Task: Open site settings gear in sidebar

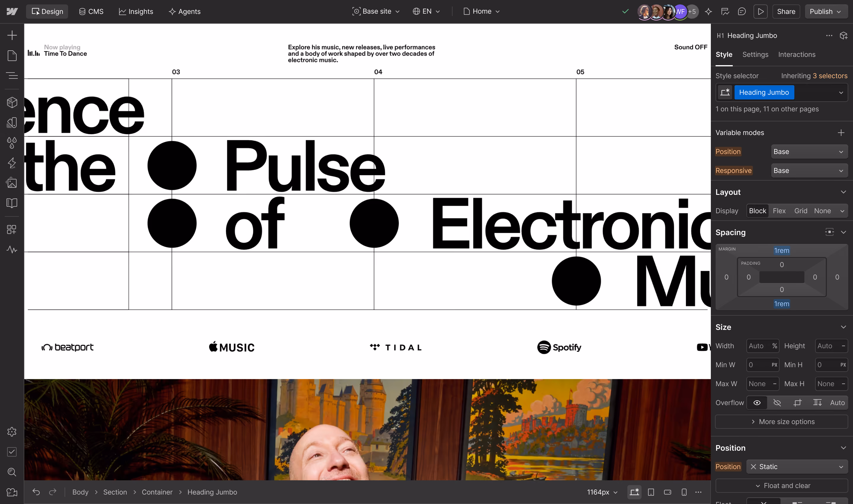Action: (x=12, y=432)
